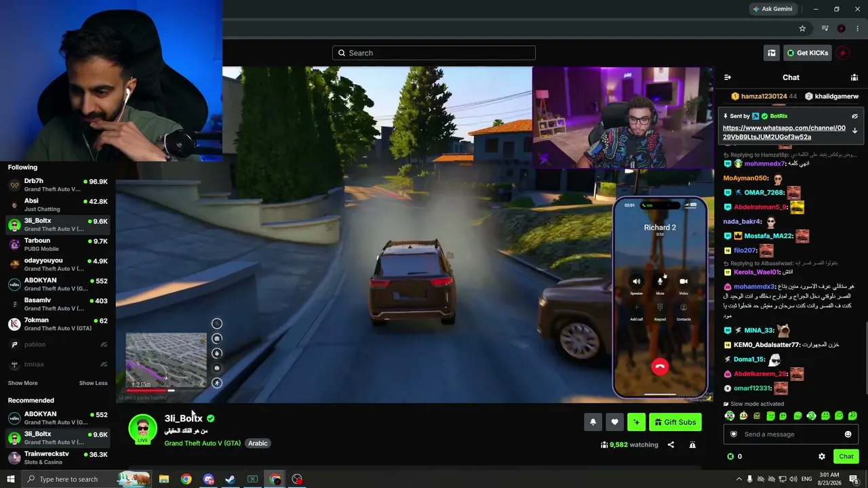Open ABOKYAN in Recommended list

tap(58, 418)
